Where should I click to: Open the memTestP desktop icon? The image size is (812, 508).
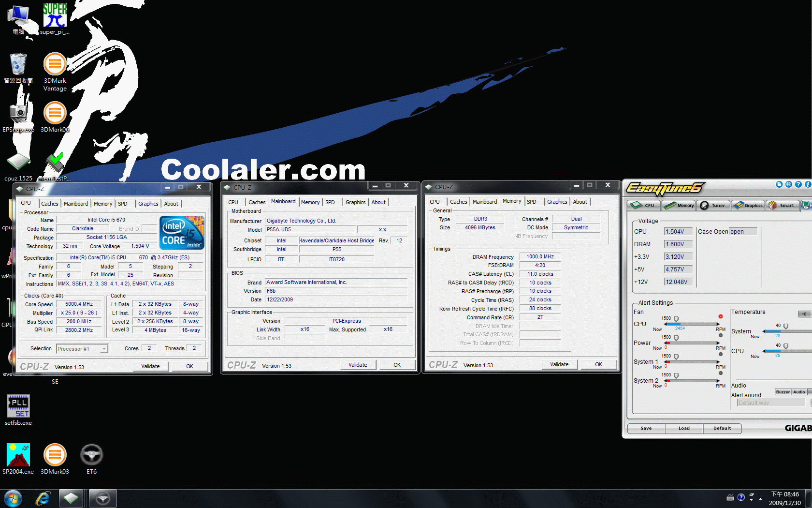[55, 167]
